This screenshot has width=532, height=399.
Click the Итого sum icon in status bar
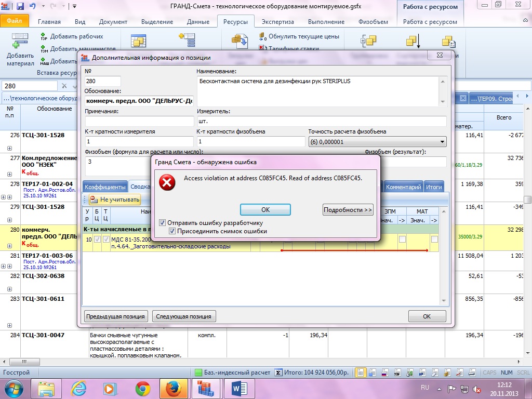coord(278,373)
